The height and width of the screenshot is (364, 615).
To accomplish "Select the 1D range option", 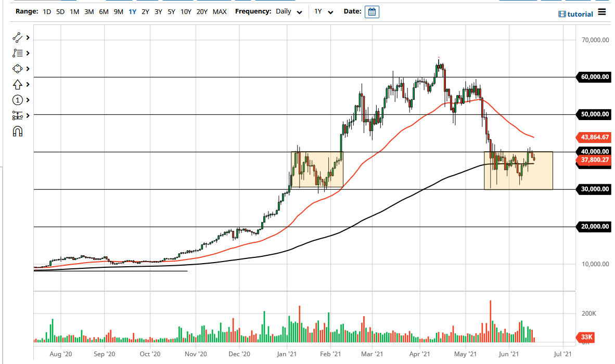I will 46,11.
